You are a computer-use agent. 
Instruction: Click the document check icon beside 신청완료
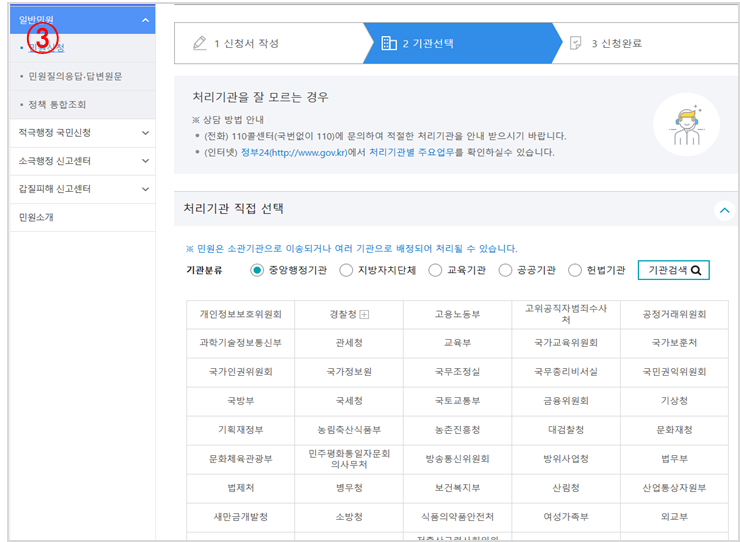pyautogui.click(x=575, y=43)
